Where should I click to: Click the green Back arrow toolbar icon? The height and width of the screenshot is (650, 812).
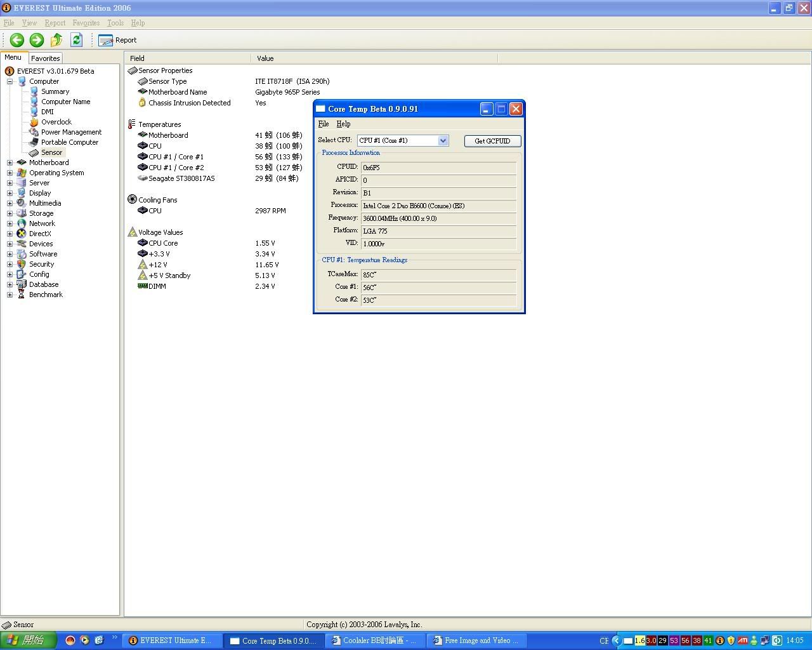[17, 40]
